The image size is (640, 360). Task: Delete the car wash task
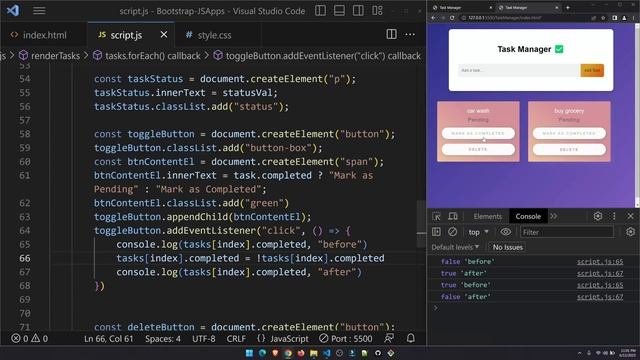coord(478,149)
